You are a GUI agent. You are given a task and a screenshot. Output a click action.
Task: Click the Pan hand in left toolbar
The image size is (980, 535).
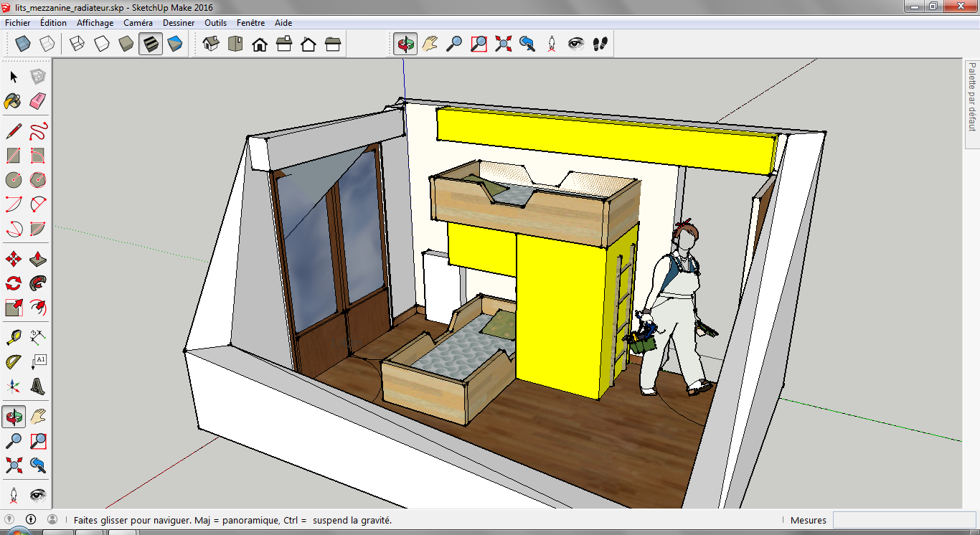(38, 417)
